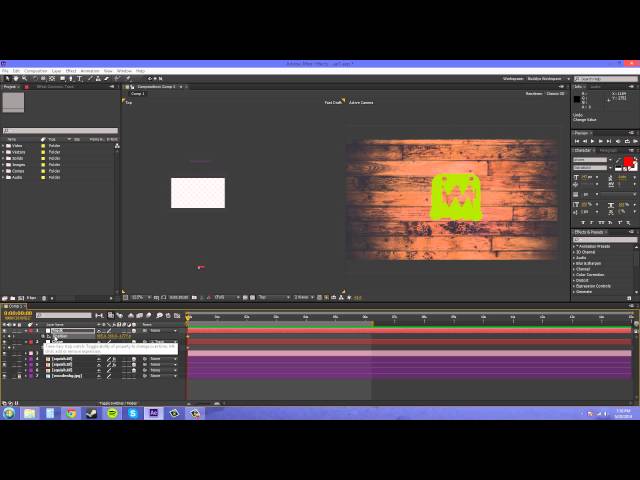Open the Window menu

(x=124, y=71)
